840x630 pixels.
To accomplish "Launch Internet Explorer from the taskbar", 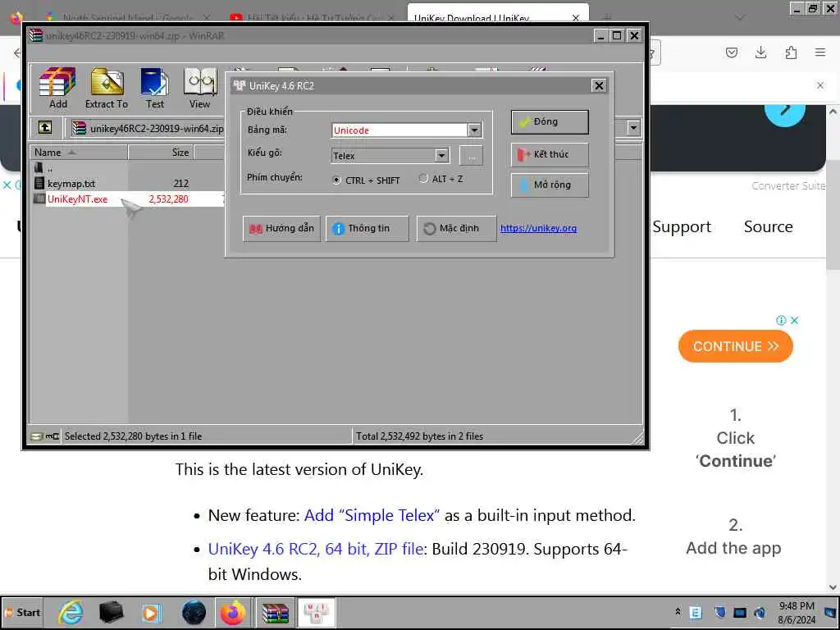I will pyautogui.click(x=71, y=613).
